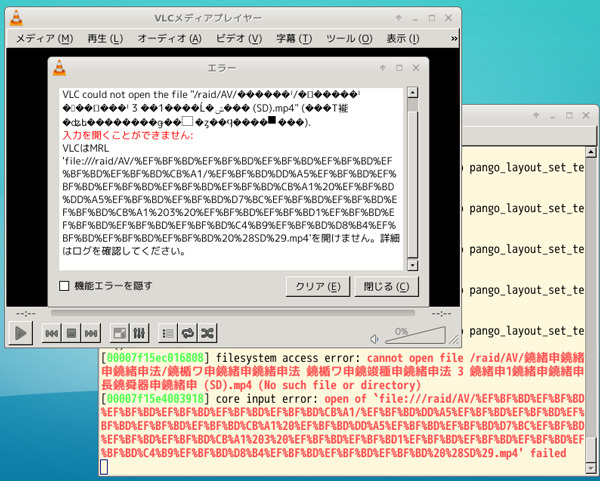600x481 pixels.
Task: Click error dialog scrollbar up arrow
Action: [x=412, y=92]
